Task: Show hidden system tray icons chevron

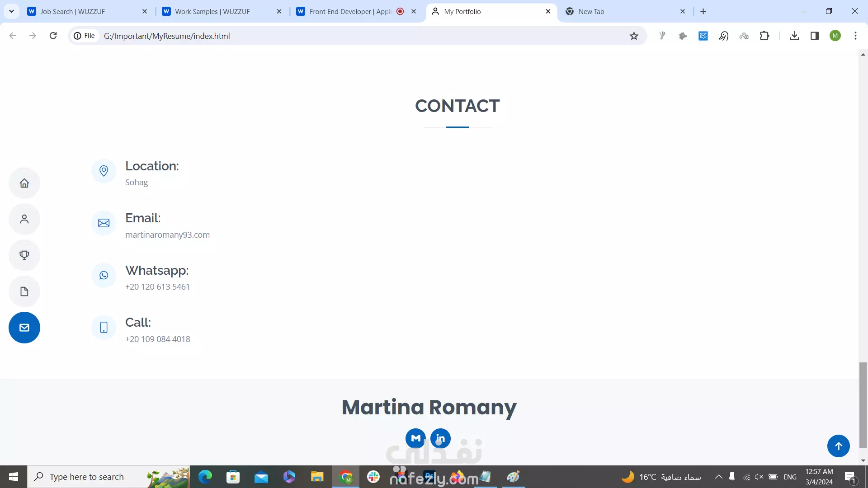Action: [718, 477]
